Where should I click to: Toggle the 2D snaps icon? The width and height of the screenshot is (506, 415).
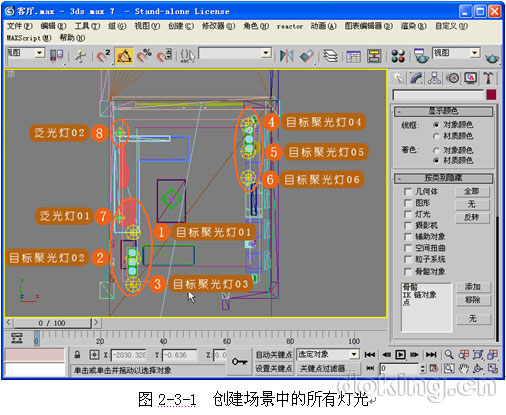104,56
